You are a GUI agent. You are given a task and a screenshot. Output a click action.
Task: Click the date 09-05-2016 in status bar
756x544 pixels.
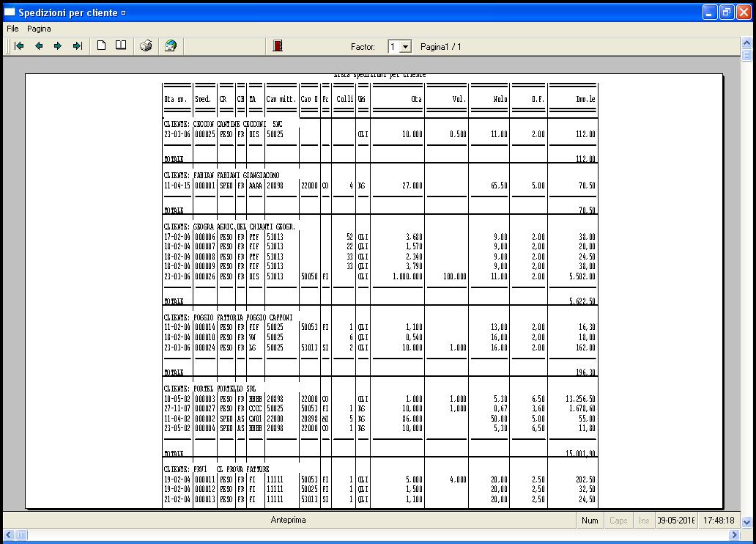point(676,521)
